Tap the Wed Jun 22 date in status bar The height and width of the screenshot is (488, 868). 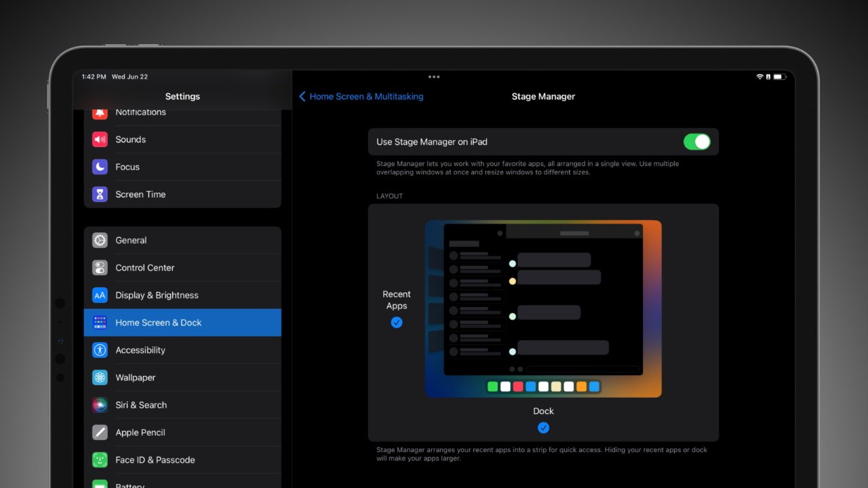click(130, 77)
